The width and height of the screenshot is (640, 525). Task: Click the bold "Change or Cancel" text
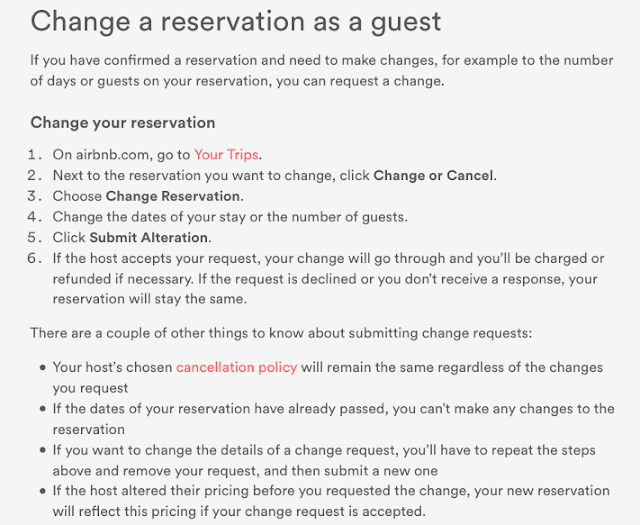point(433,175)
